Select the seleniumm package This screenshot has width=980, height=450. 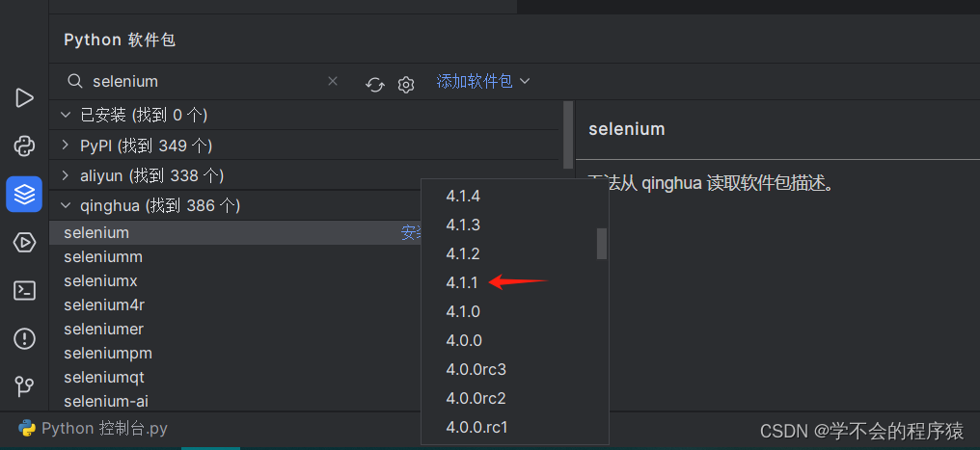point(103,256)
